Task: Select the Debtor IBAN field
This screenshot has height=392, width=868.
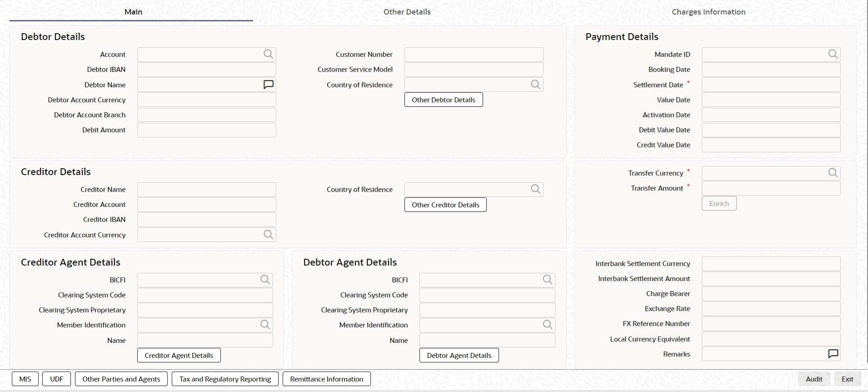Action: [207, 70]
